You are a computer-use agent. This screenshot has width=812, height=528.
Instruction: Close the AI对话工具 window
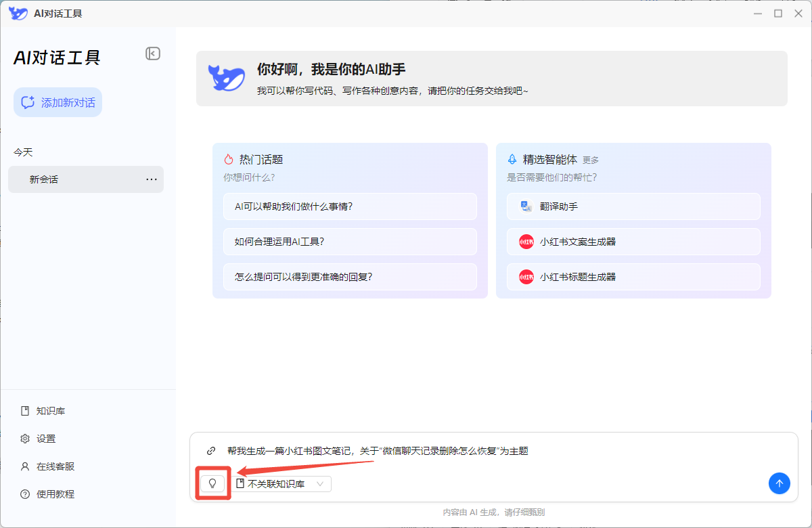(x=798, y=14)
